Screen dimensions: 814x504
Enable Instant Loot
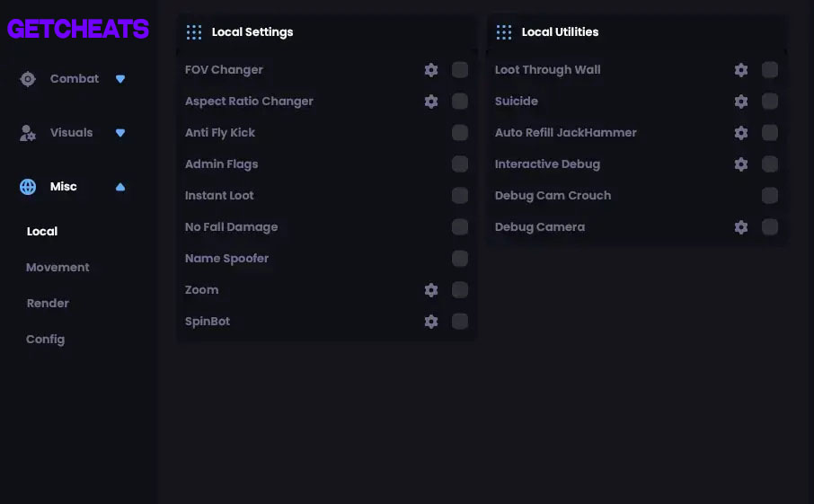tap(459, 196)
